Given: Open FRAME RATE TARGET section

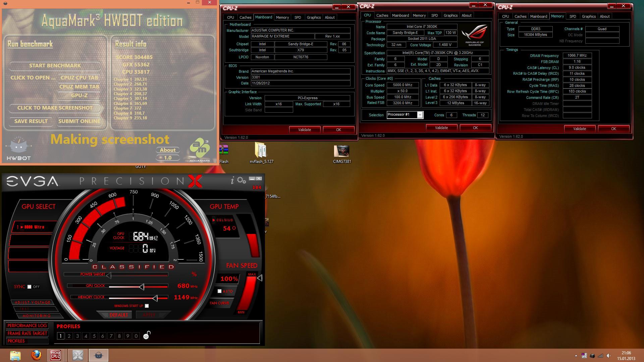Looking at the screenshot, I should pos(27,333).
